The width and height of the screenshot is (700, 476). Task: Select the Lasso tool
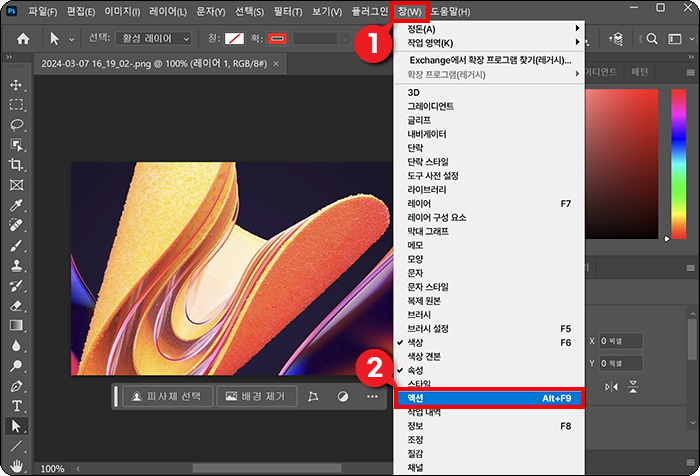[x=17, y=125]
